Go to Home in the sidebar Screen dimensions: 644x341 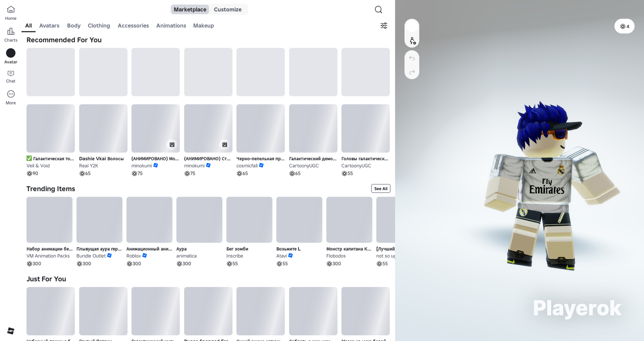click(x=11, y=13)
